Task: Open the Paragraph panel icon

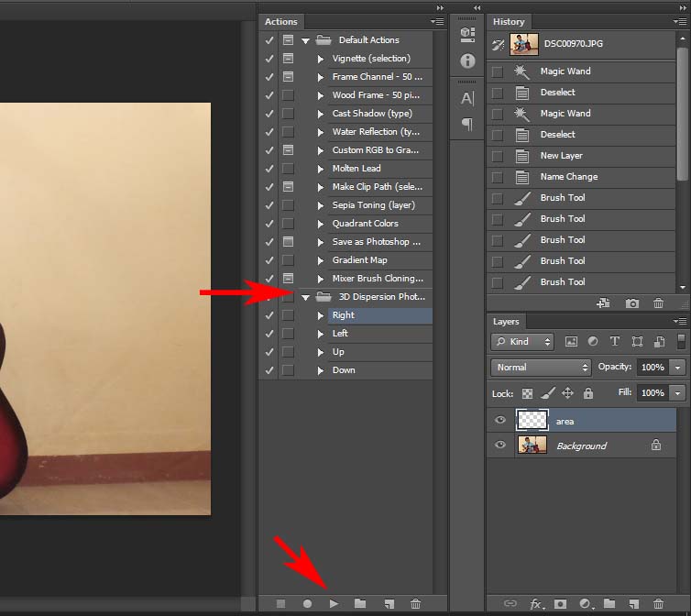Action: (x=467, y=125)
